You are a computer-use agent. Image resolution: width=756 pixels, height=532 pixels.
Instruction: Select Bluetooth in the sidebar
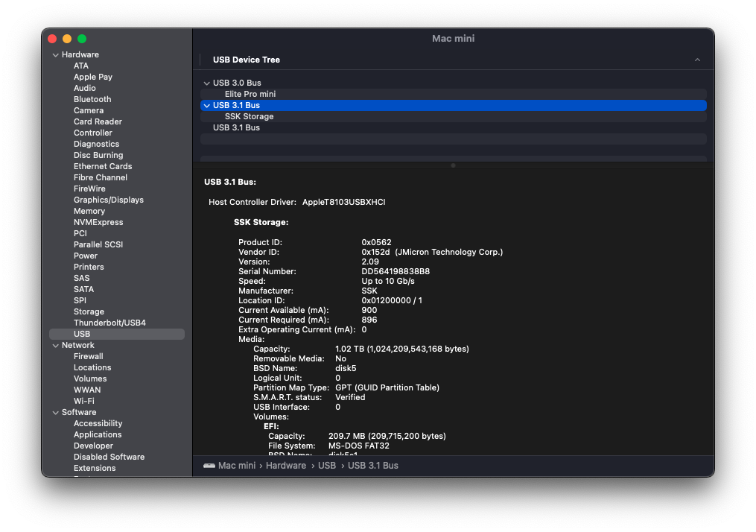pos(92,99)
